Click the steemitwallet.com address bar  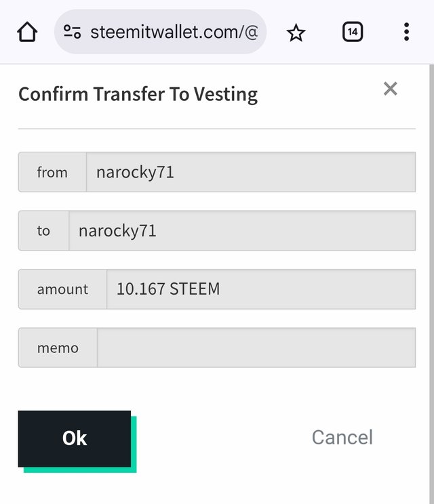[160, 32]
